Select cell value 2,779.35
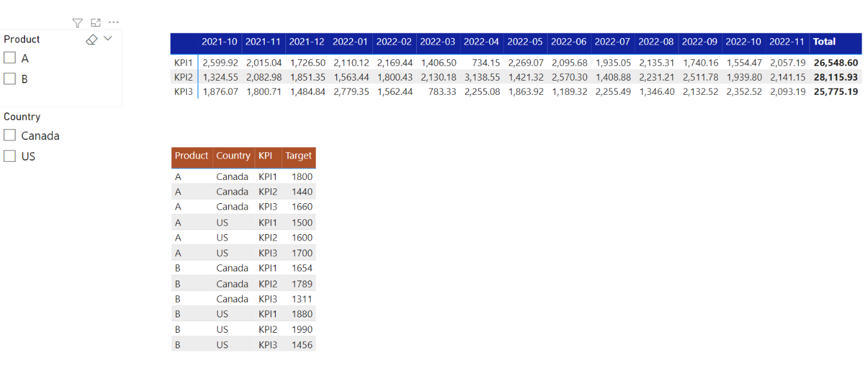 coord(351,92)
